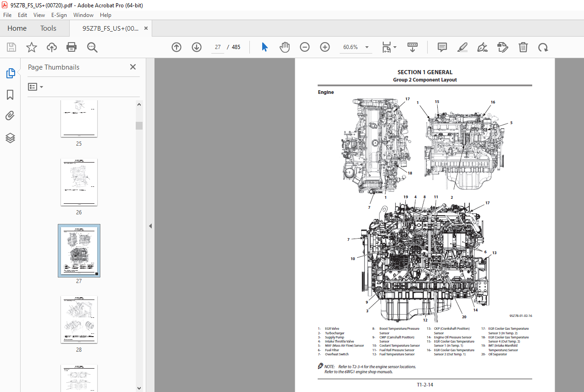Open Bookmarks sidebar panel
584x392 pixels.
tap(10, 95)
